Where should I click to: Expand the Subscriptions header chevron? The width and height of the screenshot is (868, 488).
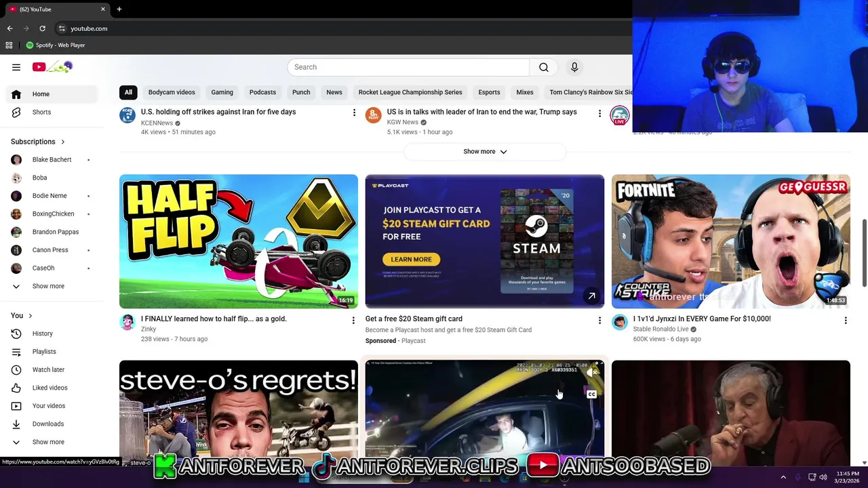(63, 142)
